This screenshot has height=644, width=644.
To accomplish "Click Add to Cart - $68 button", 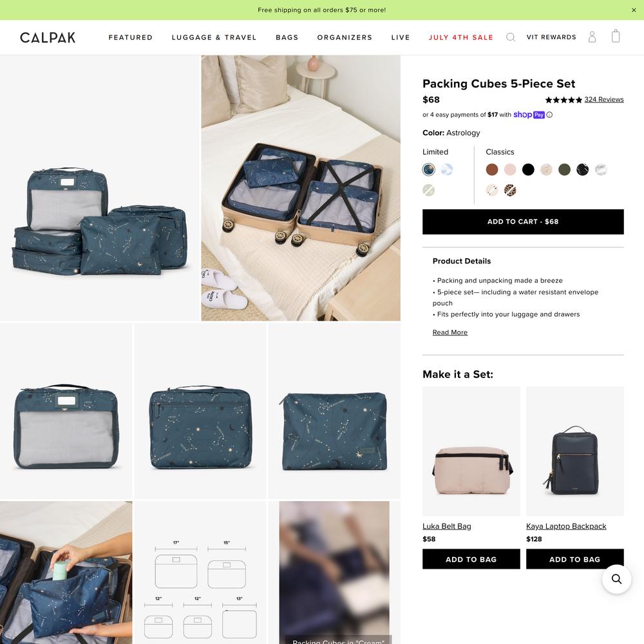I will click(x=523, y=222).
